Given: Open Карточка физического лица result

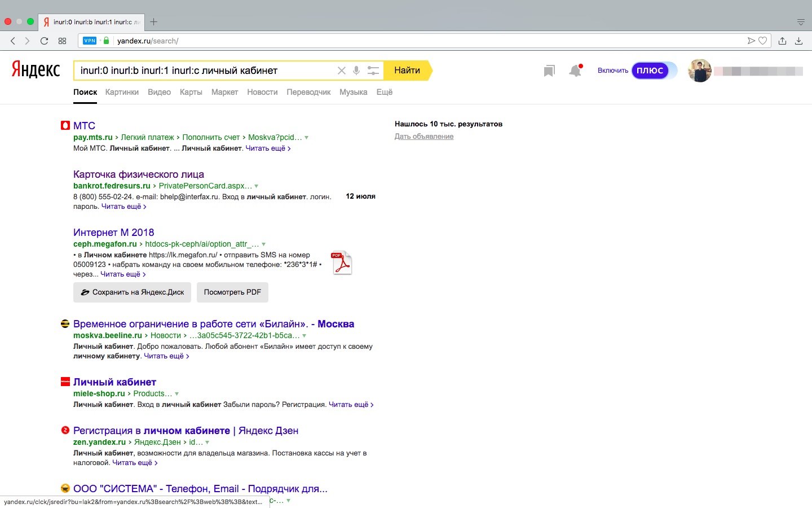Looking at the screenshot, I should (139, 174).
